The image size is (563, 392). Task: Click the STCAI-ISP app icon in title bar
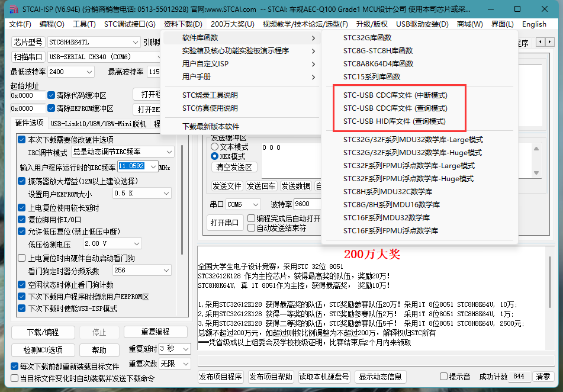point(14,9)
